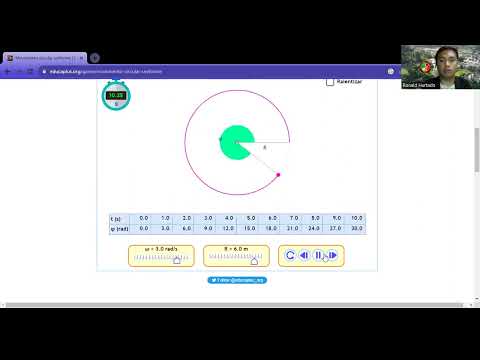Click the site lock icon in address bar
Image resolution: width=480 pixels, height=360 pixels.
click(44, 71)
